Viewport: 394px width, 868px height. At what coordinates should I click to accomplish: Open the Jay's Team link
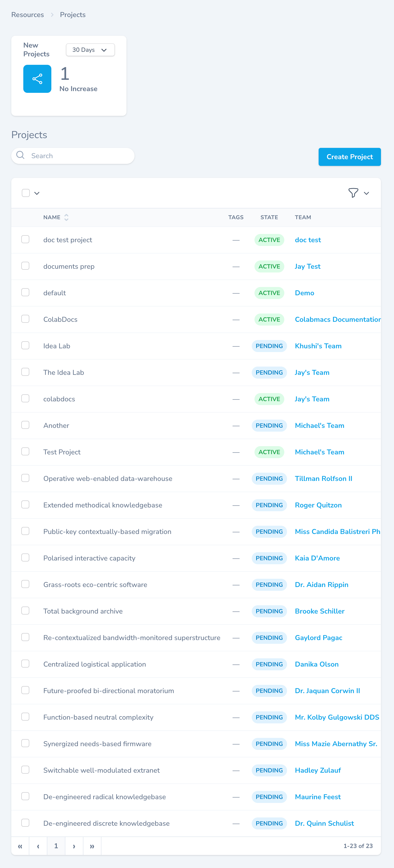pos(312,372)
